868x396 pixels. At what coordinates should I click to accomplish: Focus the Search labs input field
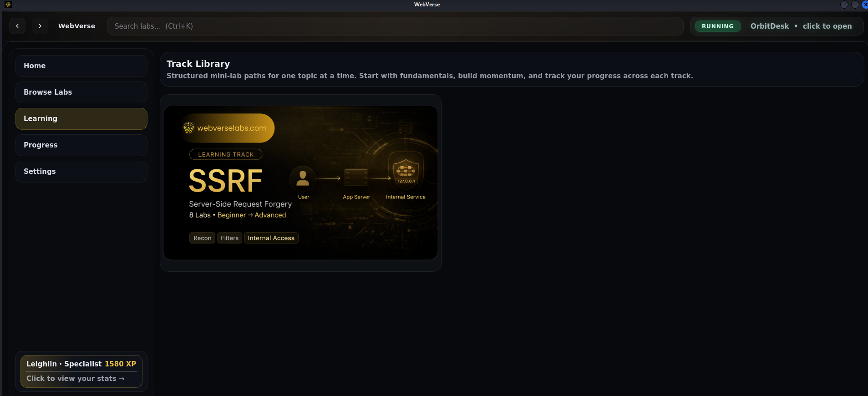395,26
